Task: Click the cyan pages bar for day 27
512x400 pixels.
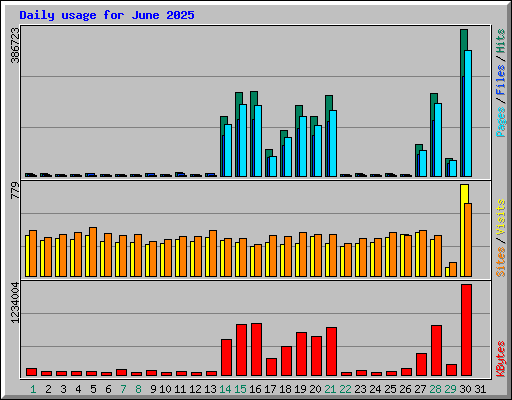Action: [423, 163]
